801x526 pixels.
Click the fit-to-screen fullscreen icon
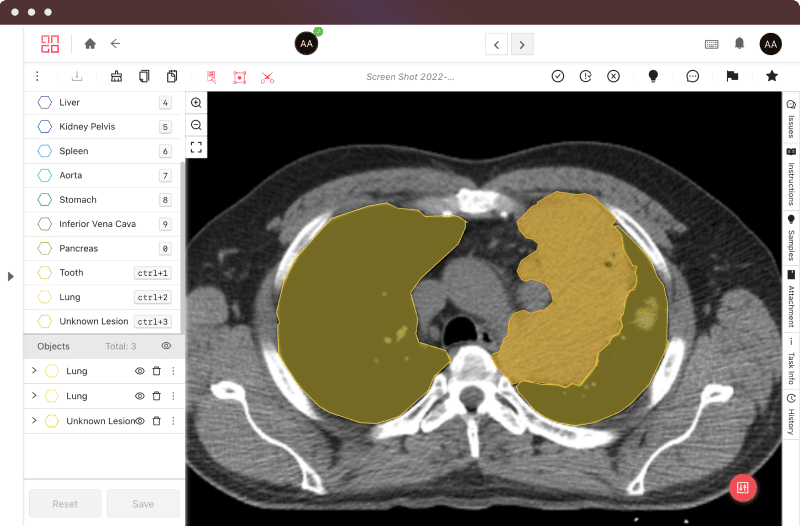196,147
